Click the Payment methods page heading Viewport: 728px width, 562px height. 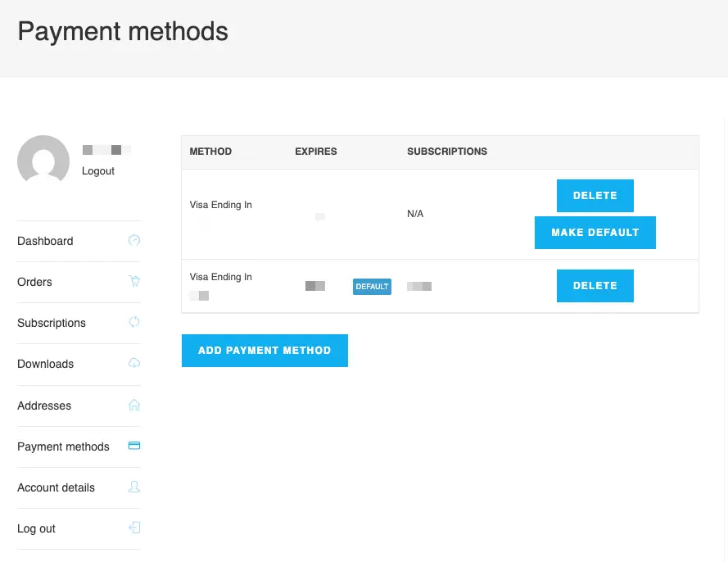(123, 32)
